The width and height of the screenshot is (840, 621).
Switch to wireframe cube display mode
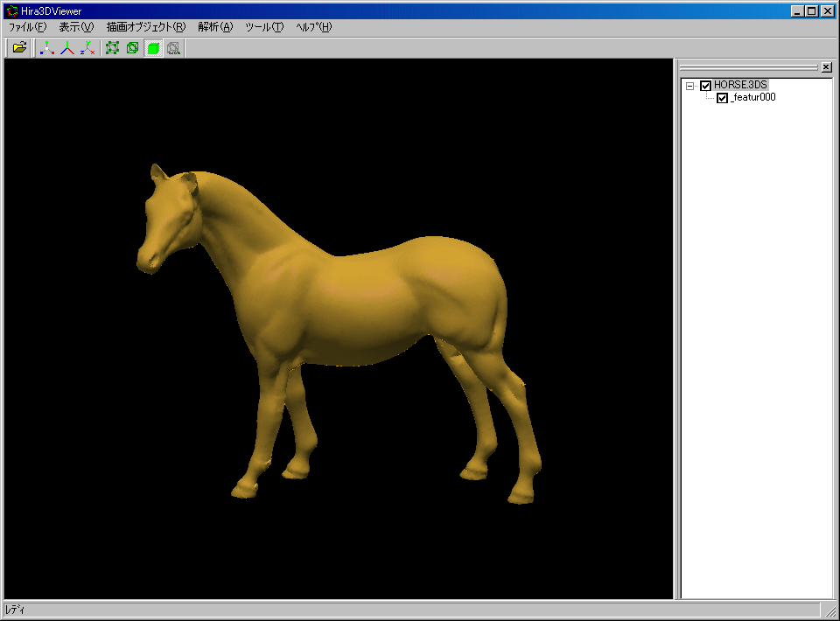coord(132,48)
